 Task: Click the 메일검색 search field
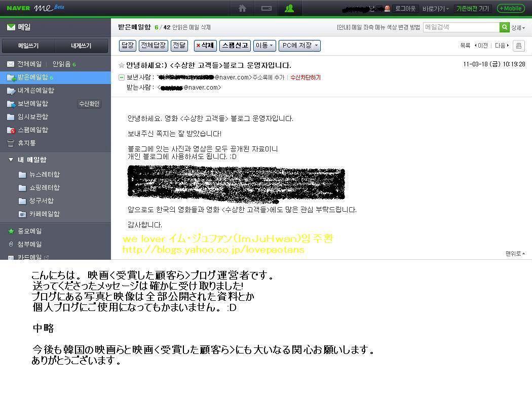click(461, 27)
